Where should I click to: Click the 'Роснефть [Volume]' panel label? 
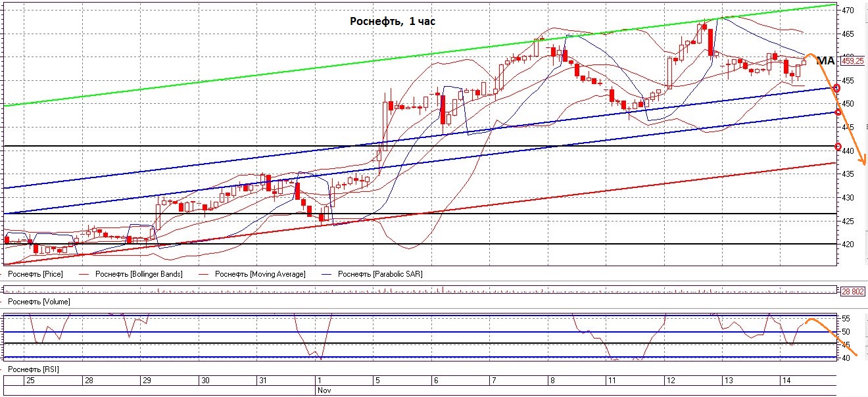[39, 302]
